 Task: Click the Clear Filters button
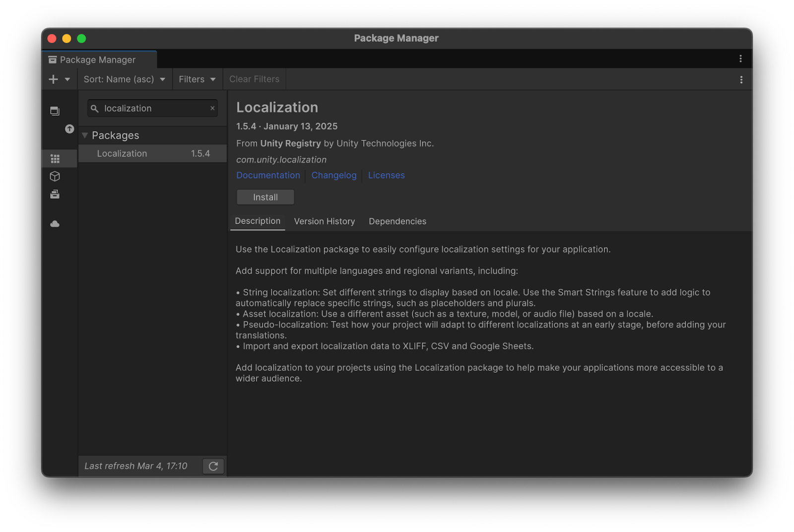coord(254,79)
